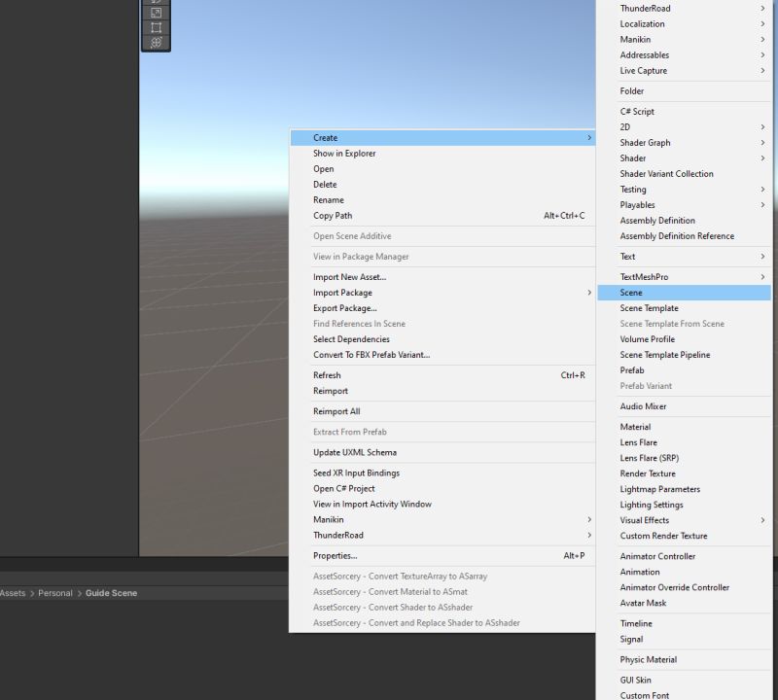Navigate to Assets via the breadcrumb
Screen dimensions: 778x700
tap(11, 592)
